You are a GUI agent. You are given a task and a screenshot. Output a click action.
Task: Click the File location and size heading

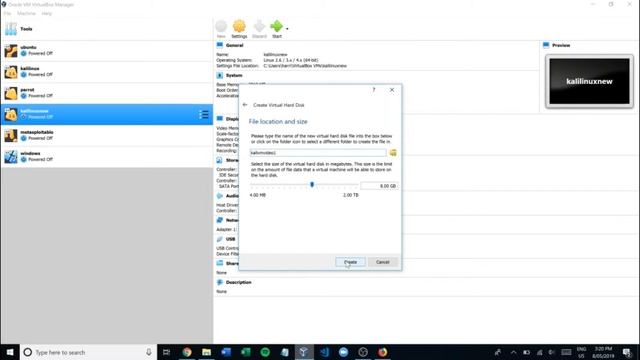(278, 122)
